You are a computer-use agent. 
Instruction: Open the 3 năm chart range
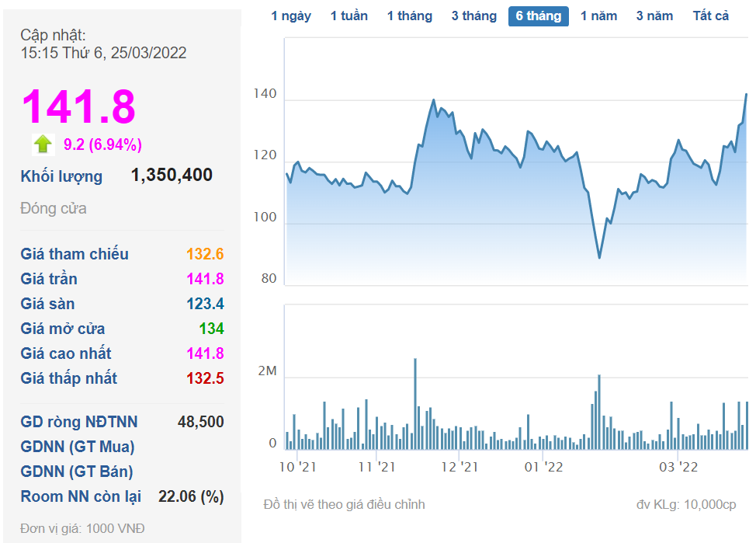click(656, 16)
